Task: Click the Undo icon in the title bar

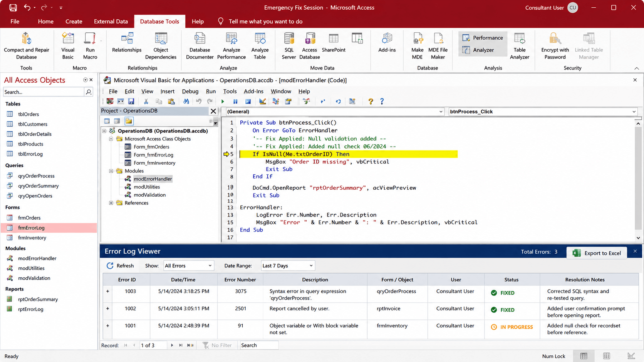Action: 27,7
